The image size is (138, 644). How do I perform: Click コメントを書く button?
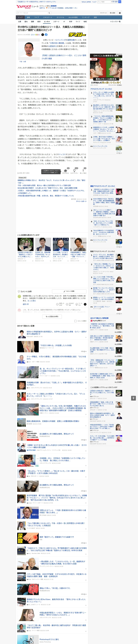(69, 291)
